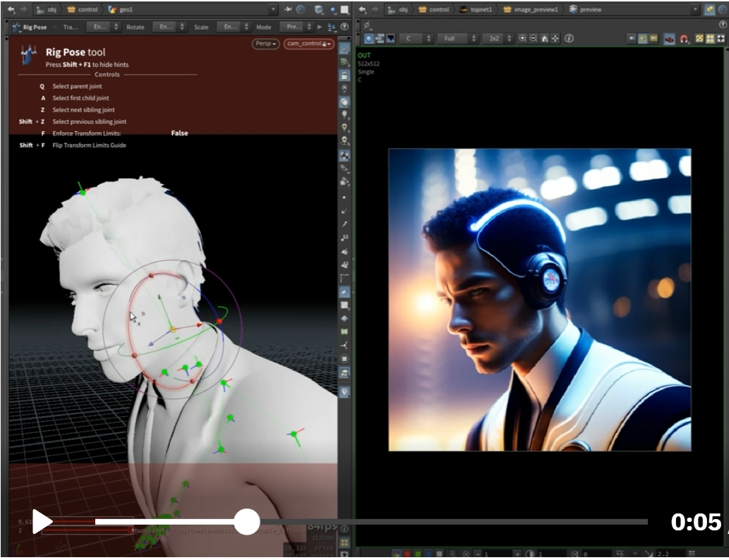This screenshot has height=560, width=729.
Task: Click the 0:05 video time display
Action: coord(696,521)
